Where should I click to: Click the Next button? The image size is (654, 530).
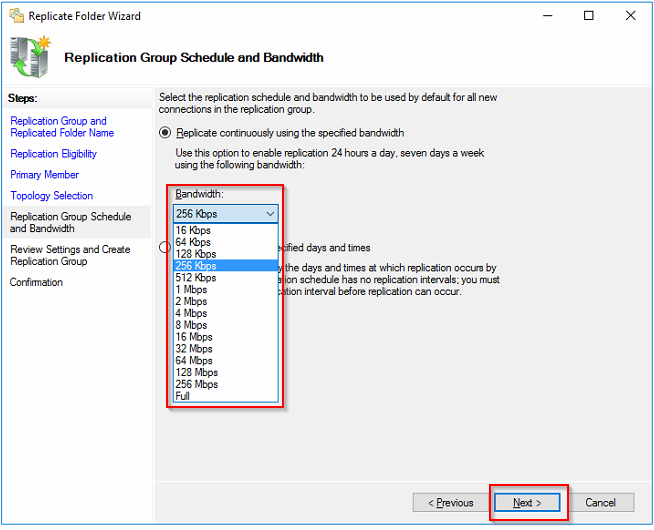[x=527, y=502]
